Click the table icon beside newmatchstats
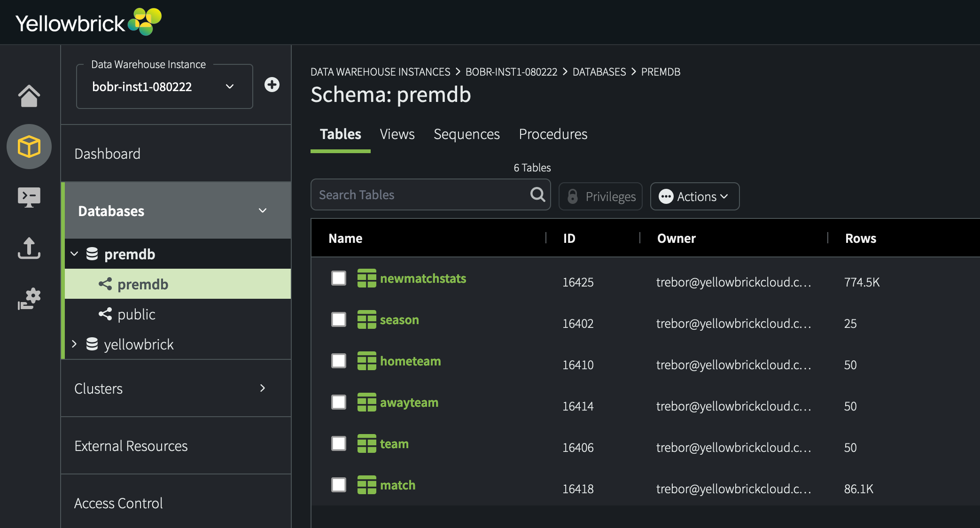 tap(366, 278)
